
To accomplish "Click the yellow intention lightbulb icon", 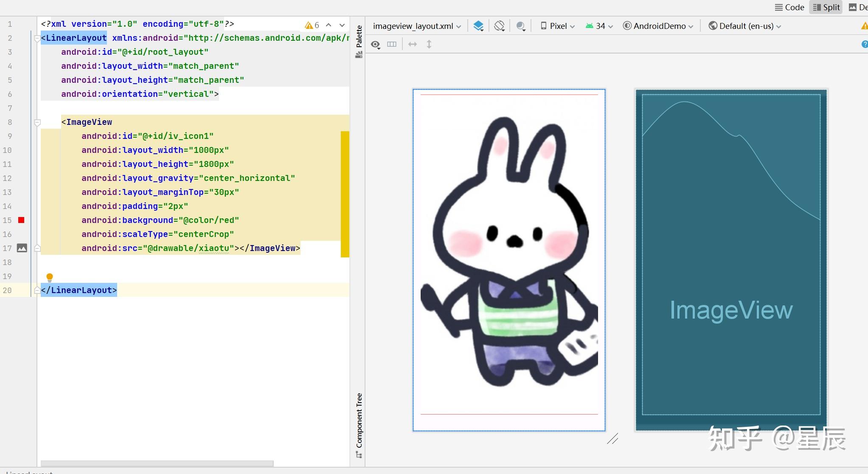I will pos(50,277).
